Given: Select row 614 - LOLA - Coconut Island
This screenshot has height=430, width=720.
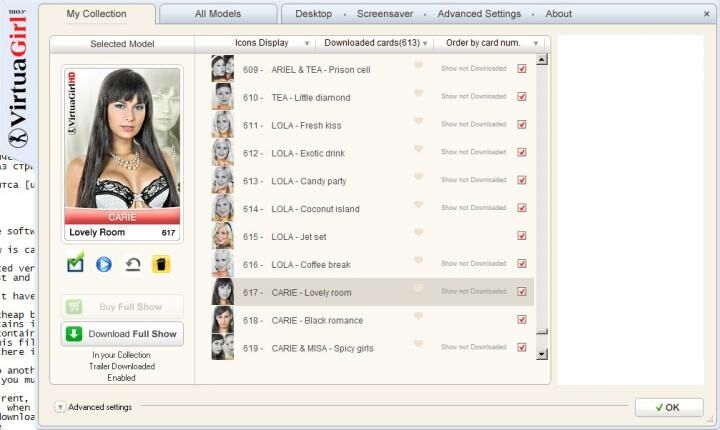Looking at the screenshot, I should coord(372,208).
